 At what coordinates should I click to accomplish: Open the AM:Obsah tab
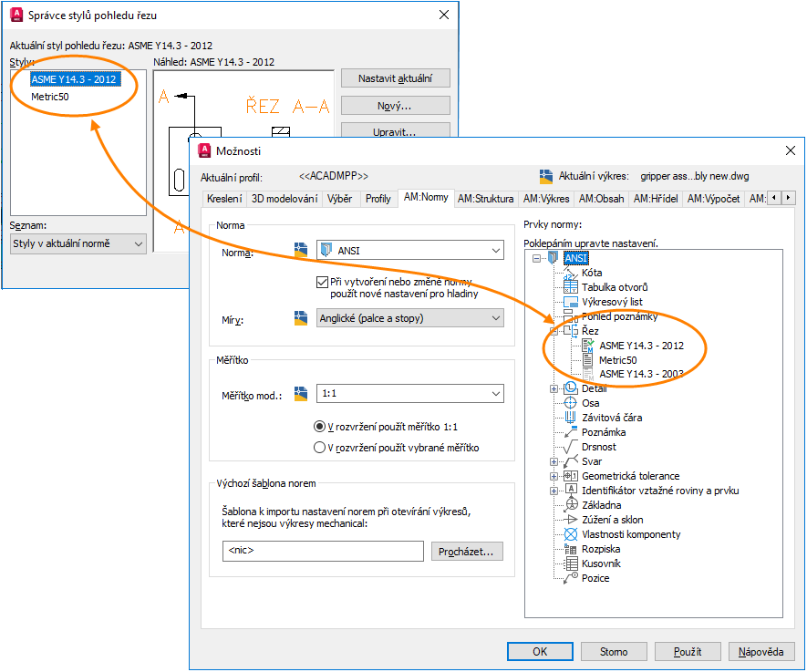coord(602,199)
